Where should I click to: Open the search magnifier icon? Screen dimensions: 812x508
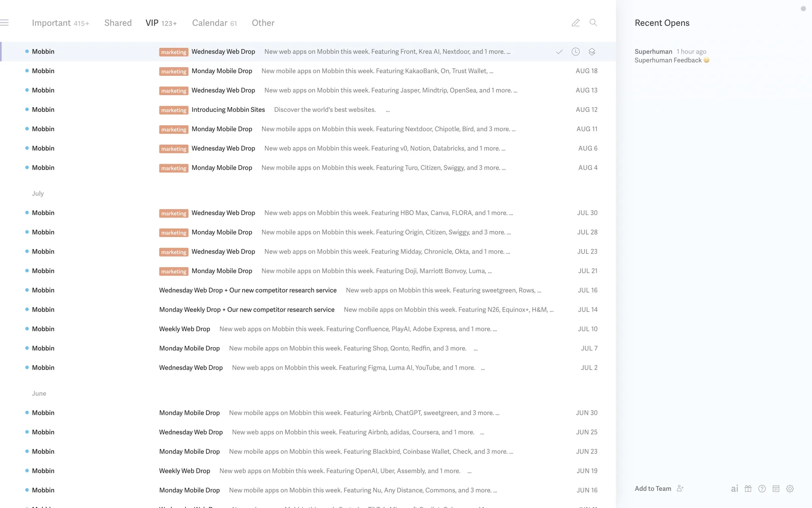click(593, 23)
